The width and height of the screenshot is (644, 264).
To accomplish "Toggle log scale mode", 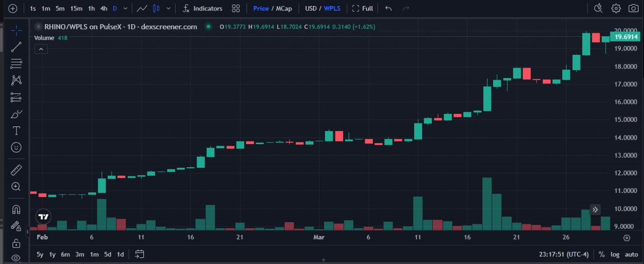I will [x=615, y=254].
